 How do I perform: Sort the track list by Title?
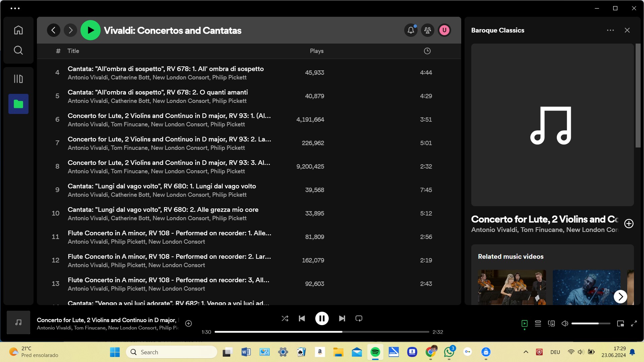73,51
